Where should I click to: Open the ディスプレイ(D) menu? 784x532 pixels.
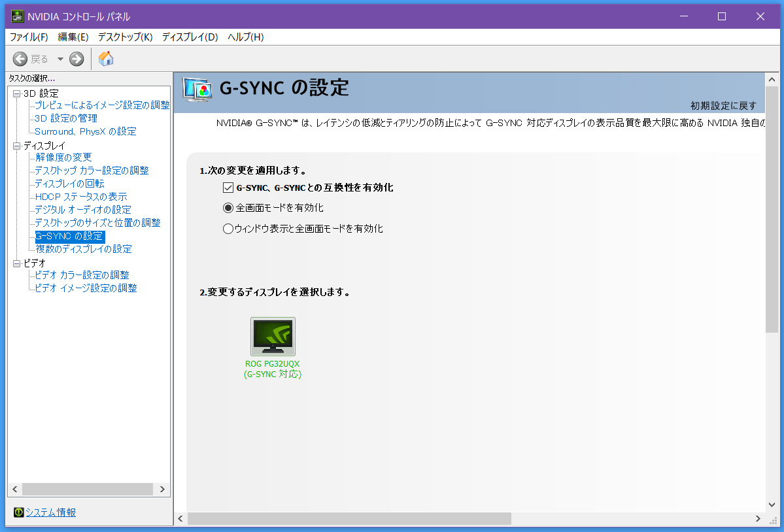click(190, 37)
